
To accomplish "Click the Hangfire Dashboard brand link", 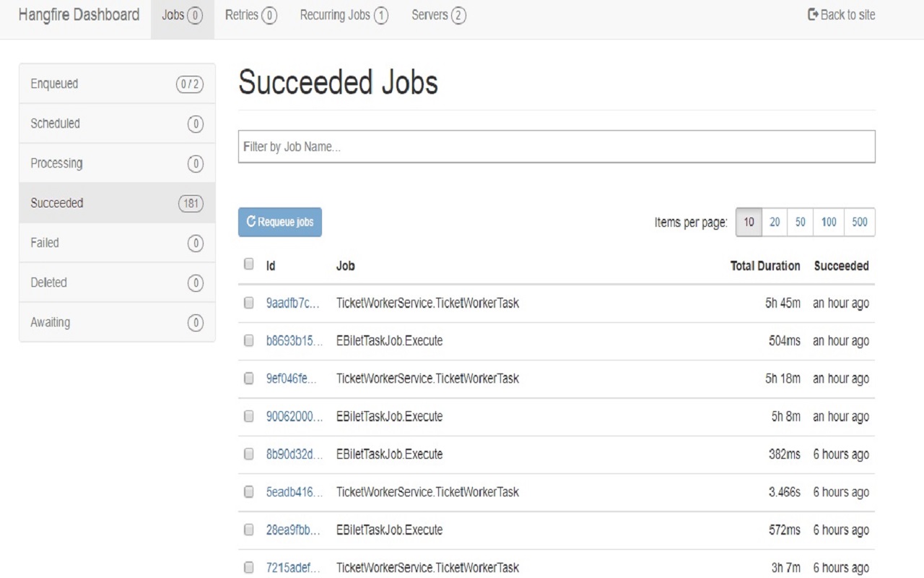I will [x=79, y=15].
